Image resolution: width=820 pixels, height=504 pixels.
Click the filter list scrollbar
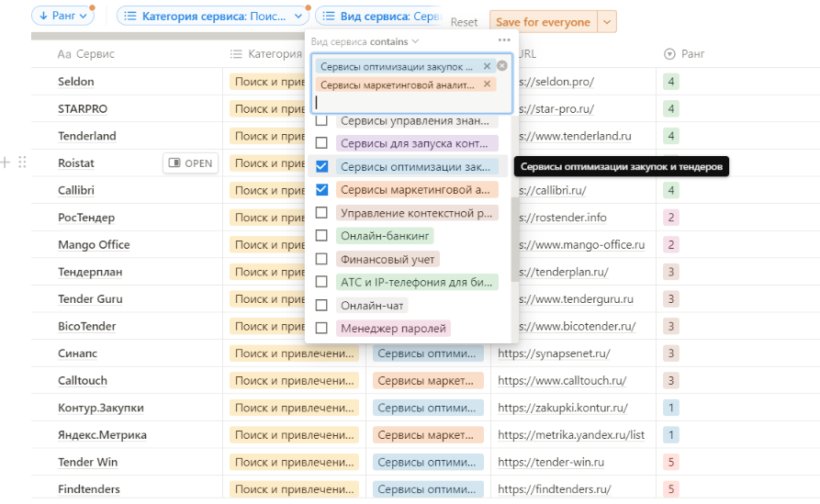coord(514,240)
